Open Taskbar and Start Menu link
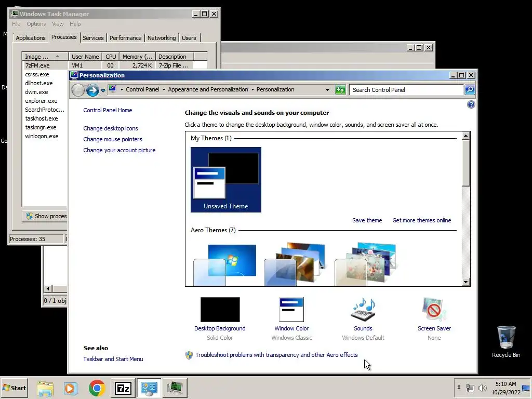Viewport: 532px width, 399px height. [113, 359]
